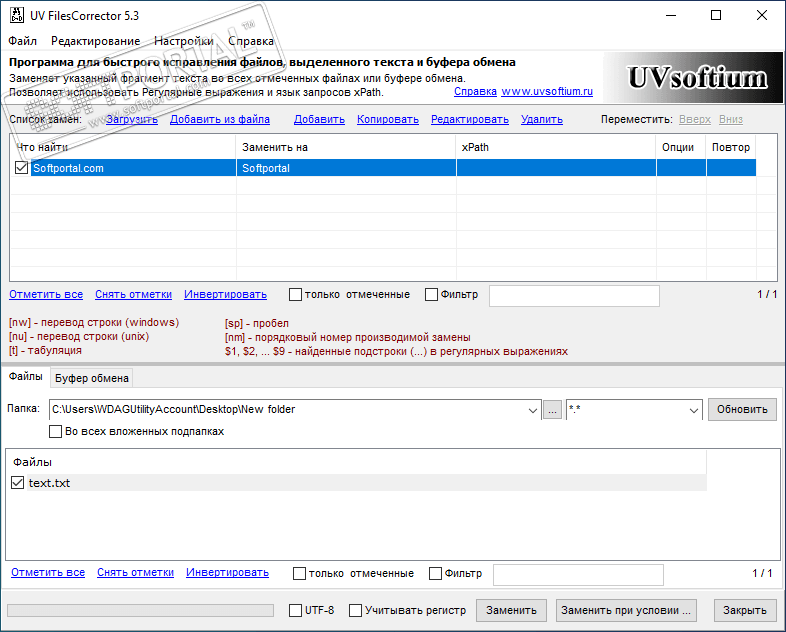Focus the replacements filter text field
Screen dimensions: 786x632
pos(574,296)
